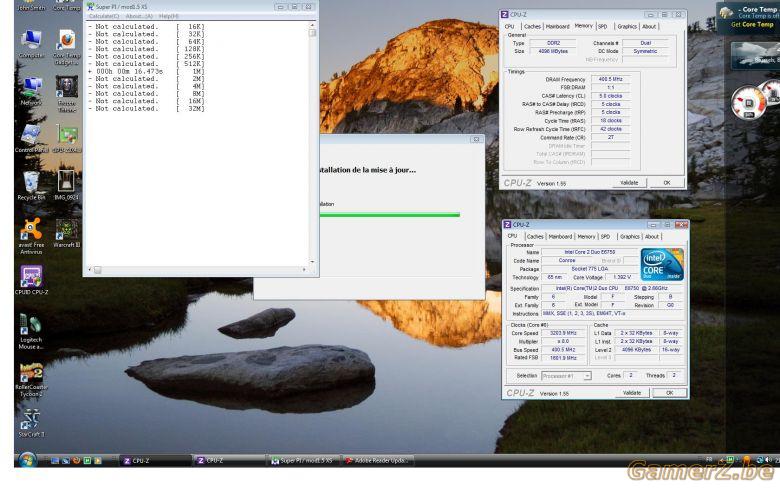
Task: Switch to Caches tab in lower CPU-Z window
Action: 535,237
